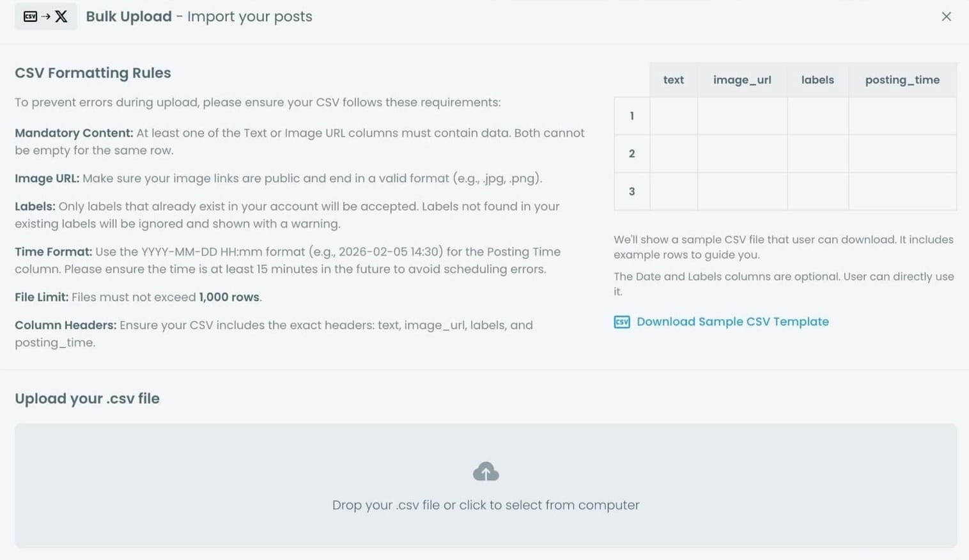
Task: Click the X to close the Bulk Upload dialog
Action: coord(946,17)
